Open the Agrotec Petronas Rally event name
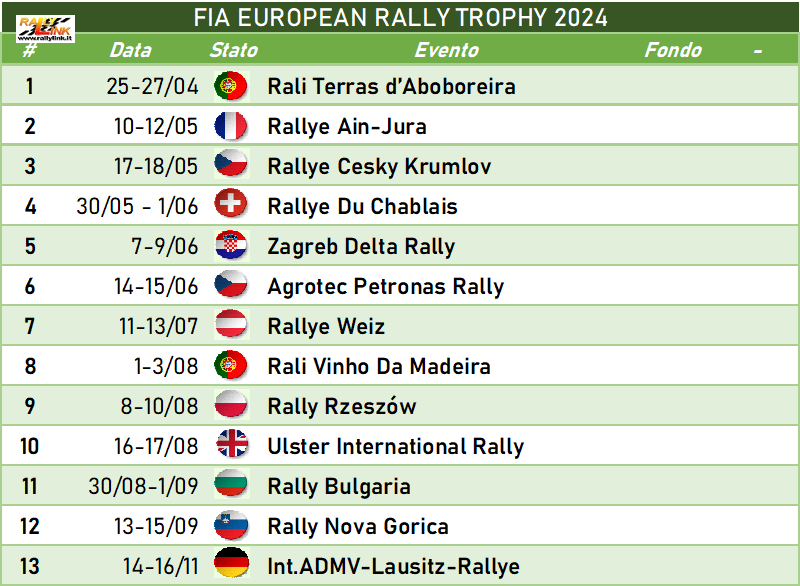The image size is (800, 586). click(386, 287)
